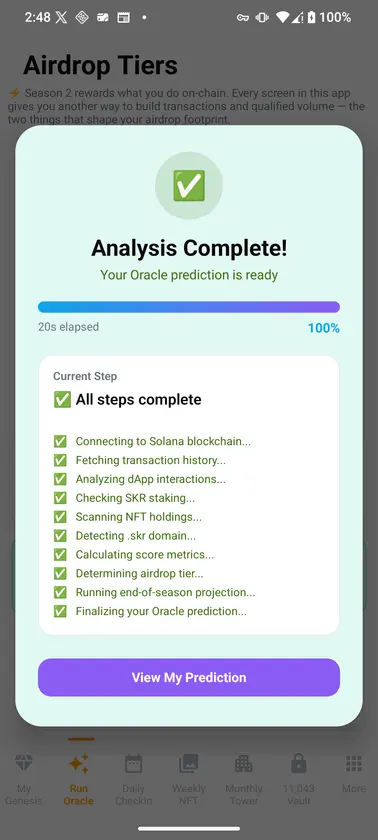Open the Weekly NFT image icon
Image resolution: width=378 pixels, height=840 pixels.
[x=188, y=763]
